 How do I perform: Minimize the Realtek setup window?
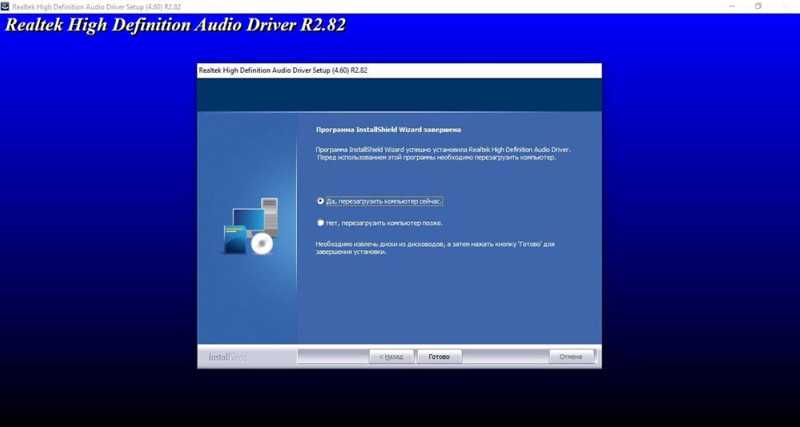(x=732, y=6)
